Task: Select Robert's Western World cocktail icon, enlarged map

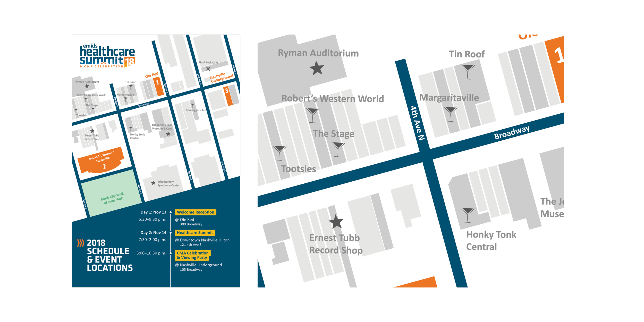Action: (313, 115)
